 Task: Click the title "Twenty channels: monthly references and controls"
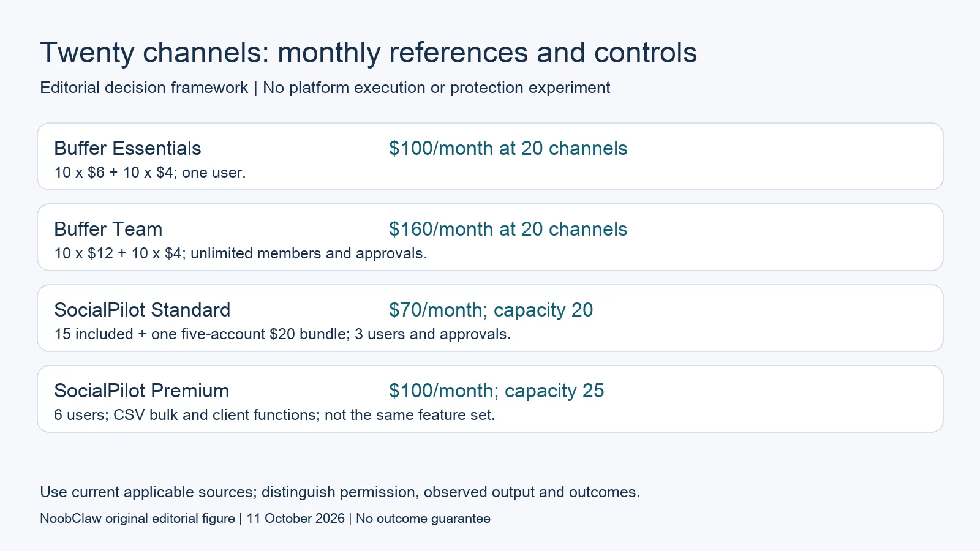(x=368, y=53)
